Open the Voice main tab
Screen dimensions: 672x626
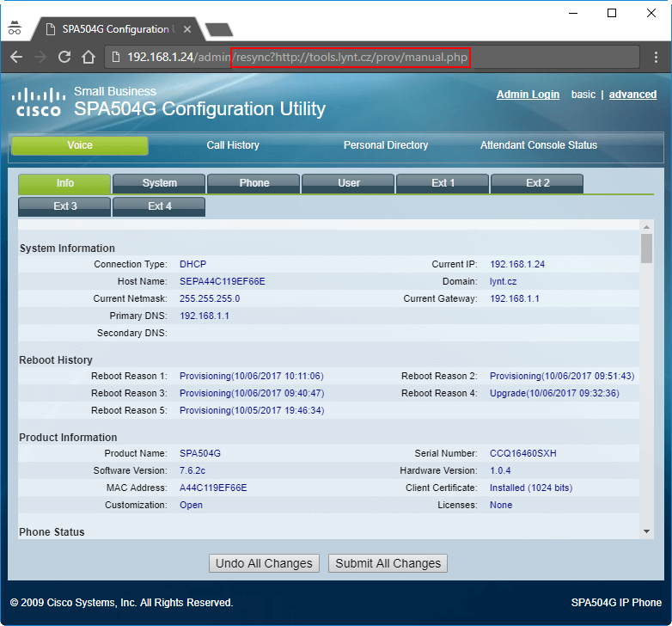pyautogui.click(x=80, y=145)
